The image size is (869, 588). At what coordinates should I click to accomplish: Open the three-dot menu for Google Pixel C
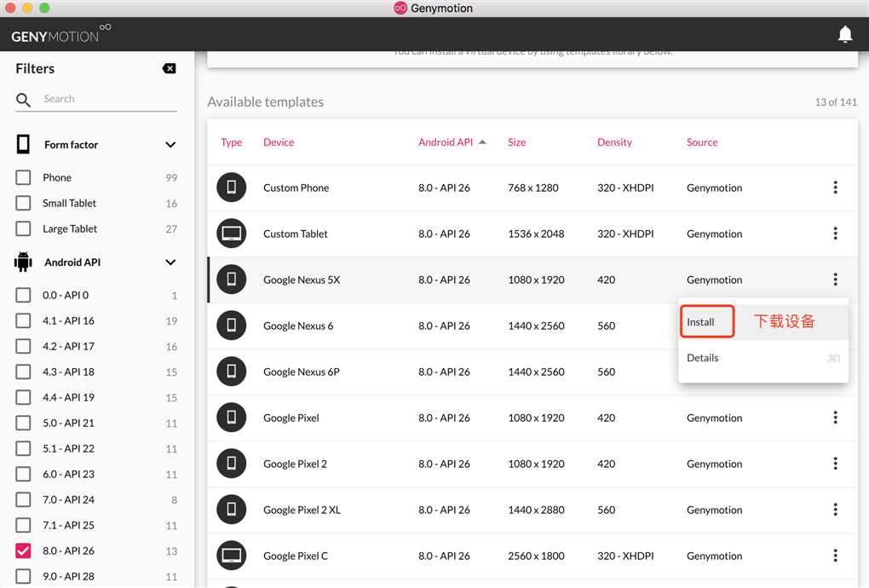(x=835, y=556)
